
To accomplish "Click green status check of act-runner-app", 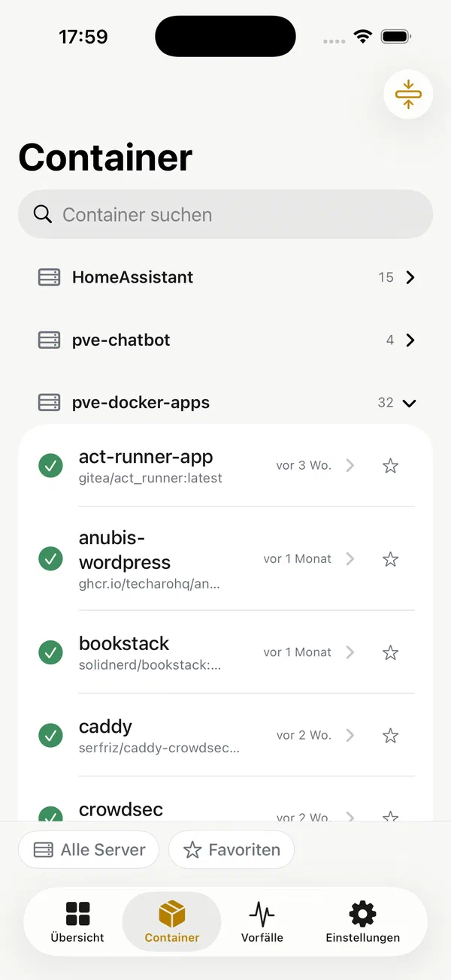I will 50,466.
